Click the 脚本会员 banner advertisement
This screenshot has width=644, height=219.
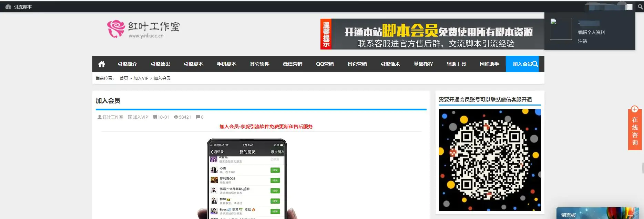pyautogui.click(x=432, y=34)
